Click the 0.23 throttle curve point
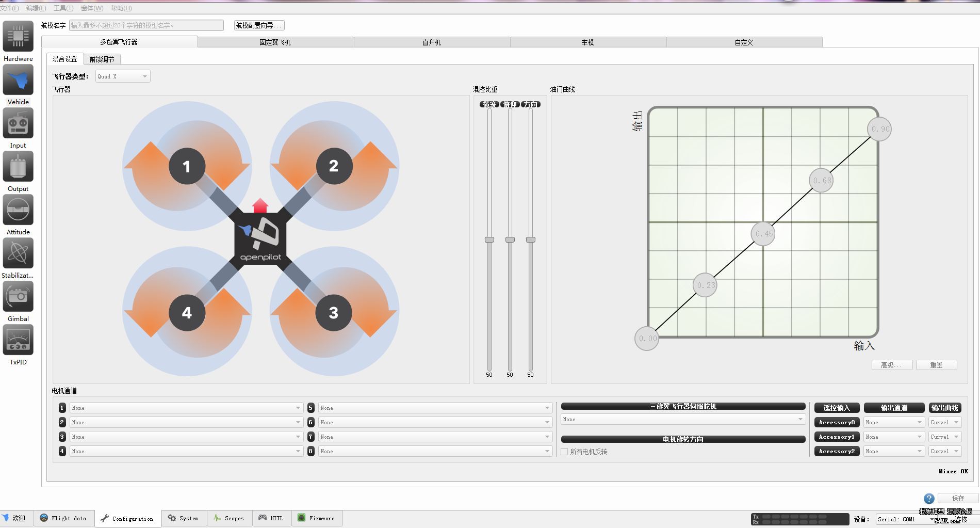980x528 pixels. point(705,285)
